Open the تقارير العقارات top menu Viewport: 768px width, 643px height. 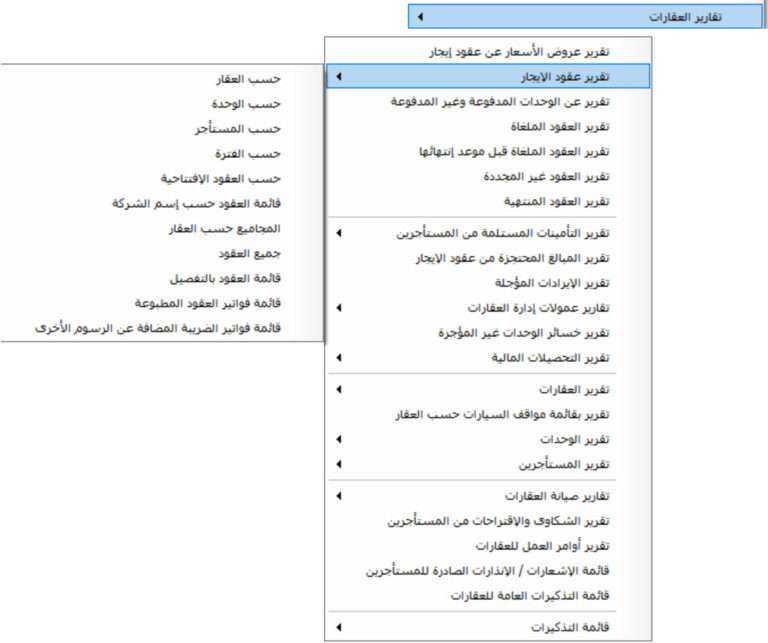coord(585,17)
